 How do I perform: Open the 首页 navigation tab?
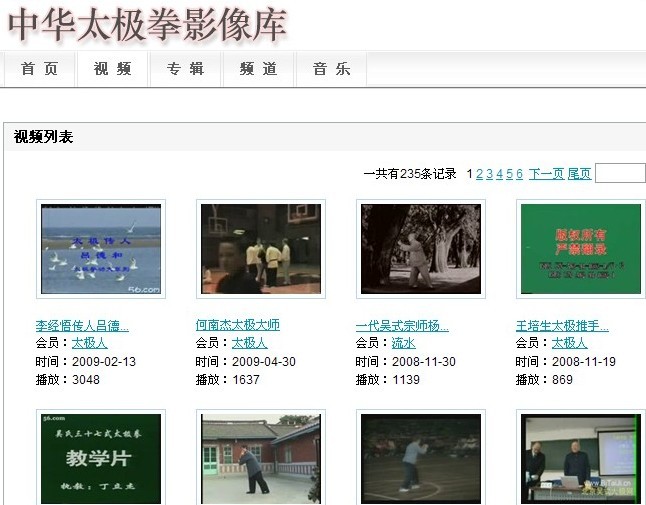(40, 69)
